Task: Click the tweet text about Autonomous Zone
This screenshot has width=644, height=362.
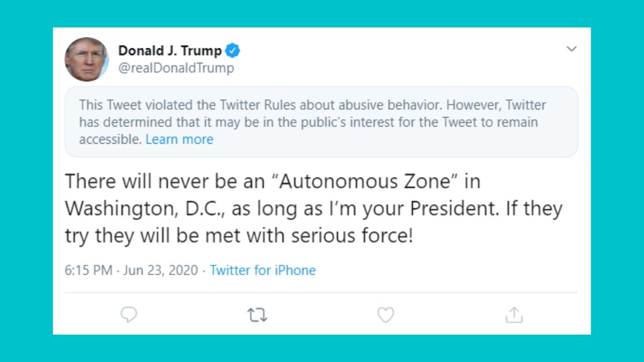Action: [x=314, y=208]
